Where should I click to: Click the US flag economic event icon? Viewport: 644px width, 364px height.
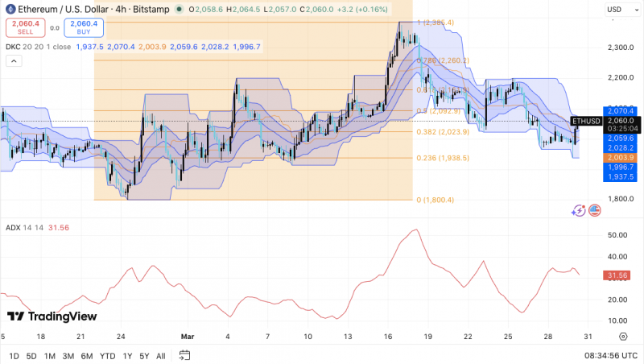click(x=594, y=210)
